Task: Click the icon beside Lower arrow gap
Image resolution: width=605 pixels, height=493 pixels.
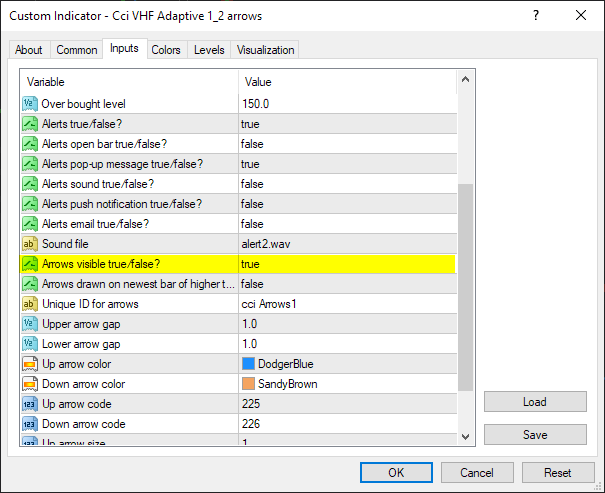Action: 29,344
